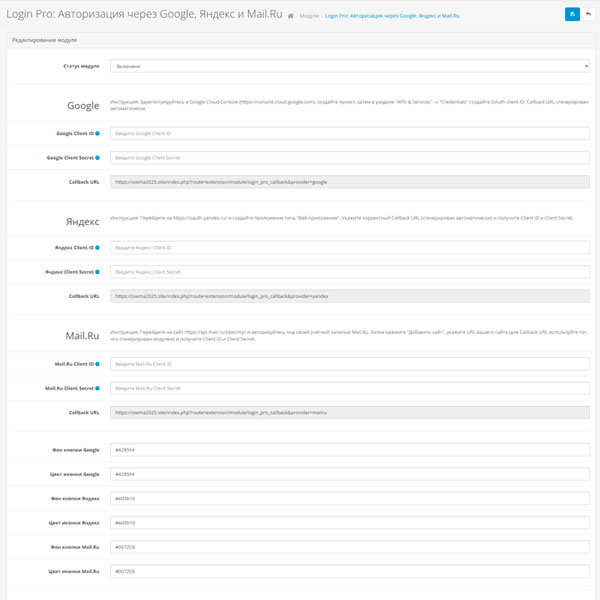Focus the Яндекс Client ID field
The width and height of the screenshot is (600, 600).
tap(350, 248)
